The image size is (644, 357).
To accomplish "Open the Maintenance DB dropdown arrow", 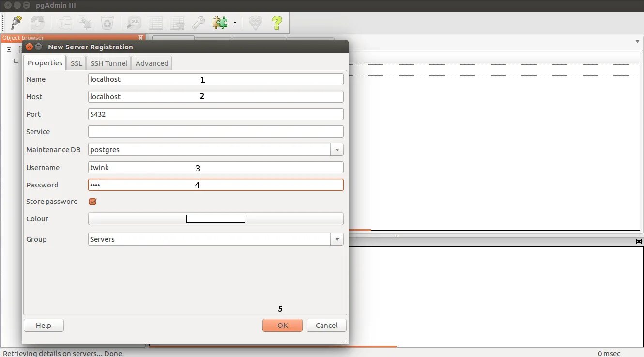I will [337, 149].
